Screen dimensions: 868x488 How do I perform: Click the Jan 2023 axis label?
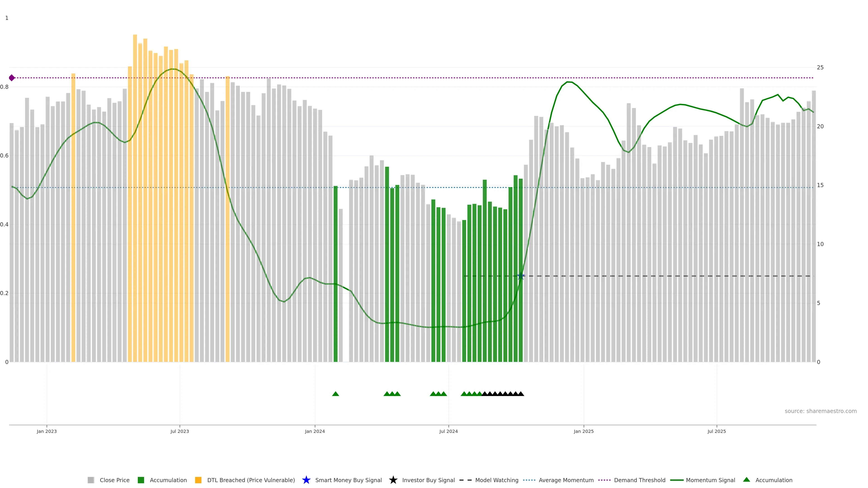[47, 431]
